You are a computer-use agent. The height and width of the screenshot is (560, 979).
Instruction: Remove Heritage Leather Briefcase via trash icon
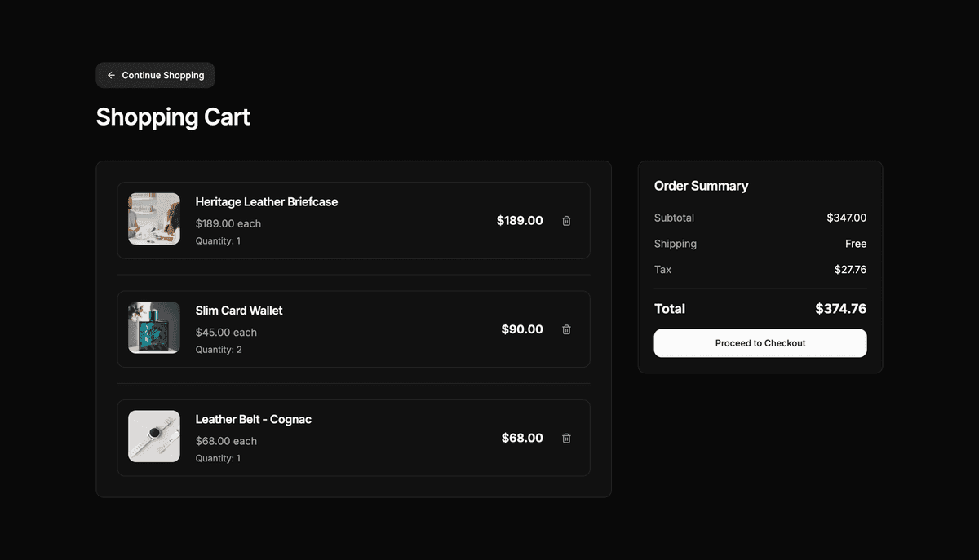(566, 220)
